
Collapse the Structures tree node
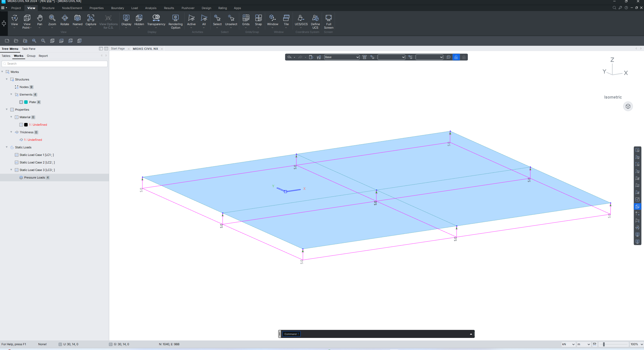7,79
